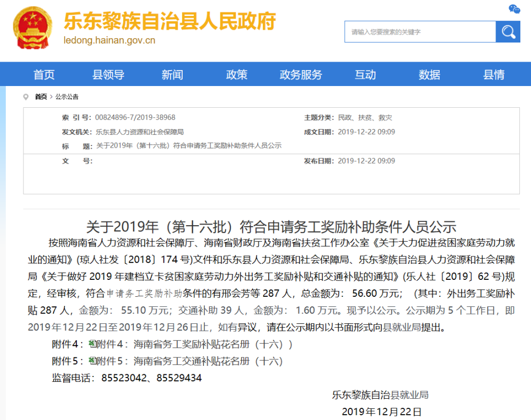Download 附件5 海南省务工交通补贴花名册 attachment
The height and width of the screenshot is (420, 531).
(190, 362)
